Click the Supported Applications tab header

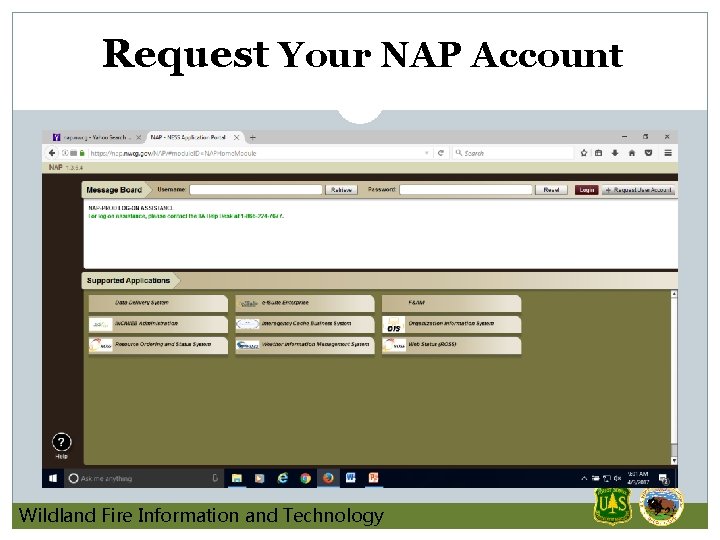pyautogui.click(x=129, y=281)
